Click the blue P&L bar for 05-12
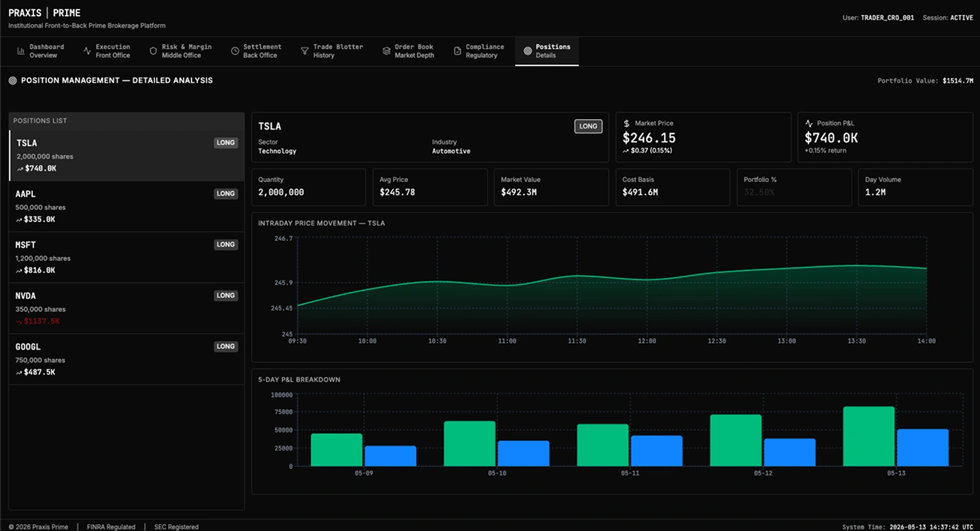 coord(790,452)
